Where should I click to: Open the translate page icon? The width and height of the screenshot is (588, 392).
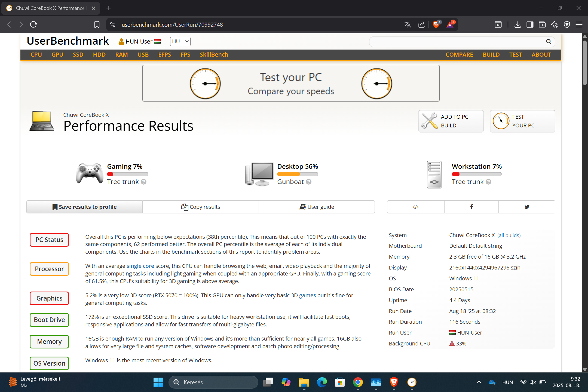407,24
